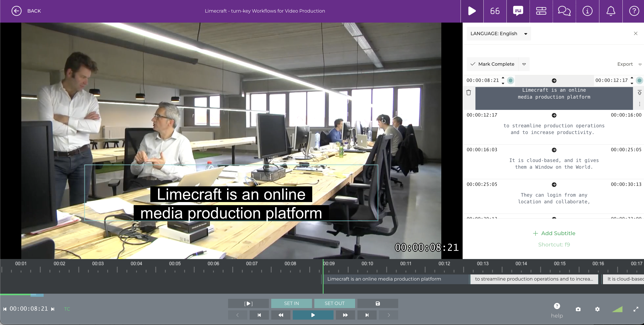
Task: Click the help question mark in top bar
Action: [x=634, y=11]
